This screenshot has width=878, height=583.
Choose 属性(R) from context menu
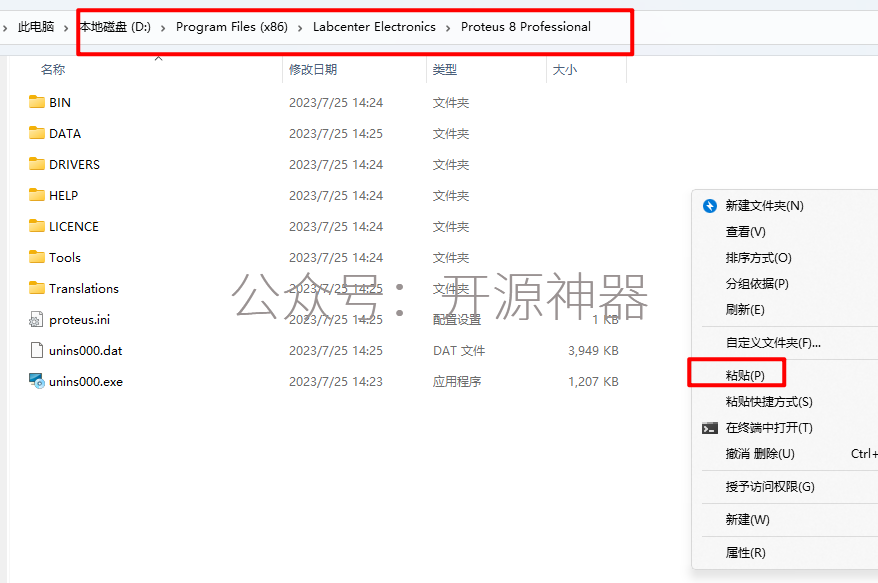point(745,553)
